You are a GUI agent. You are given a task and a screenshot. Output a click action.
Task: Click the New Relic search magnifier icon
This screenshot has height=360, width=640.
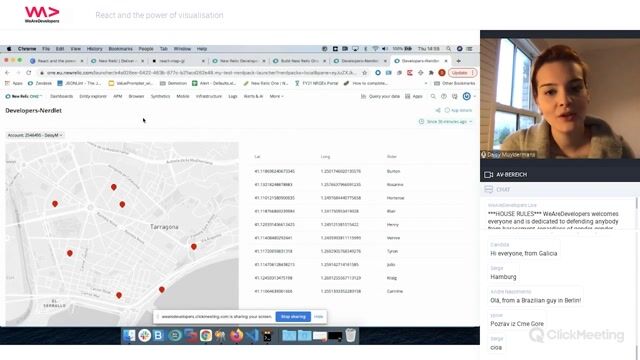point(433,96)
